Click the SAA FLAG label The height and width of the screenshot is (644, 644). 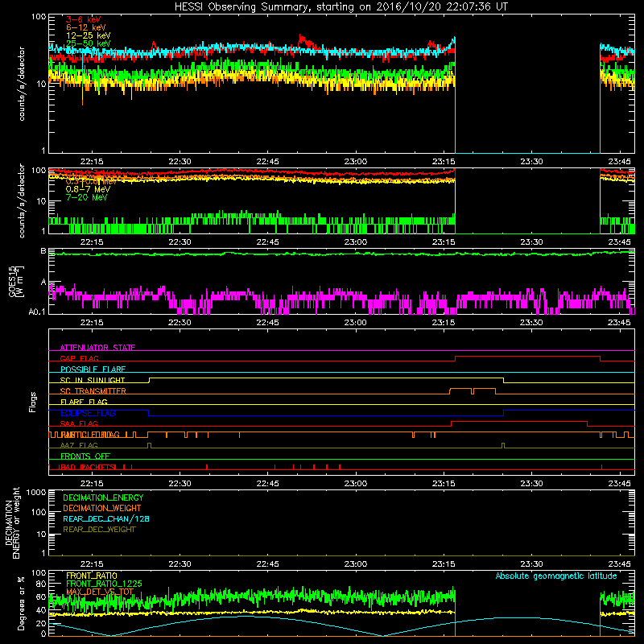79,424
